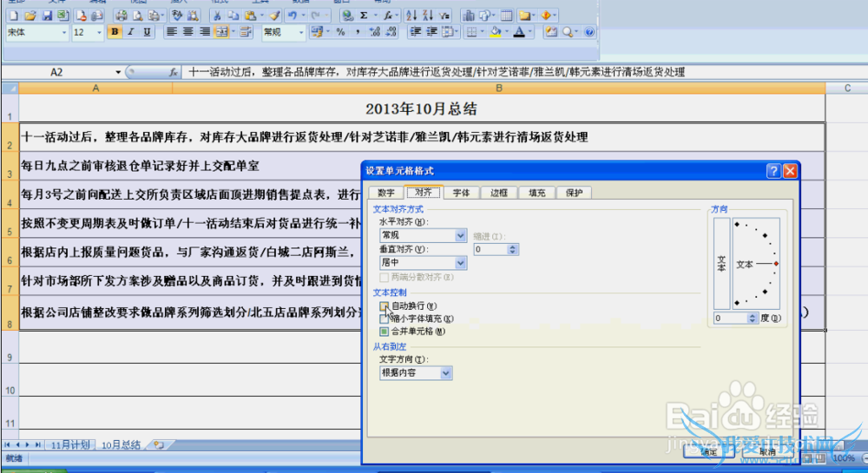Uncheck the 合并单元格 checkbox
Screen dimensions: 868x473
point(385,332)
